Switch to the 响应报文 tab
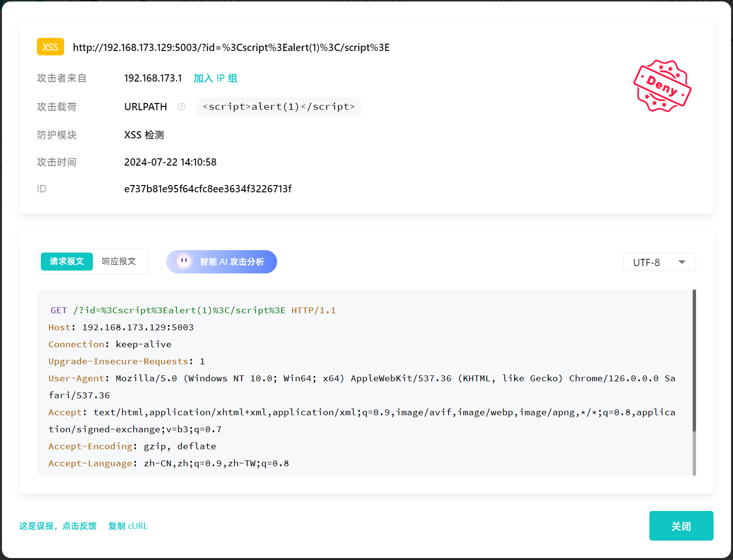Screen dimensions: 733x560 (119, 262)
